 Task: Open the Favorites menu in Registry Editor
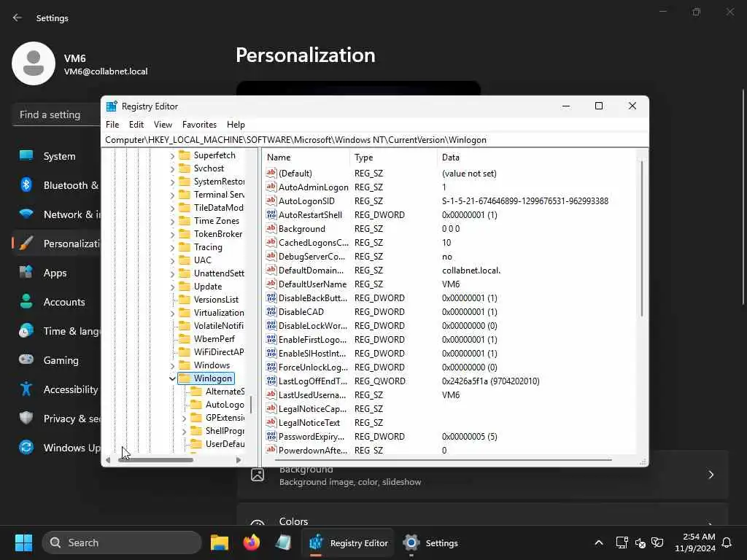199,124
